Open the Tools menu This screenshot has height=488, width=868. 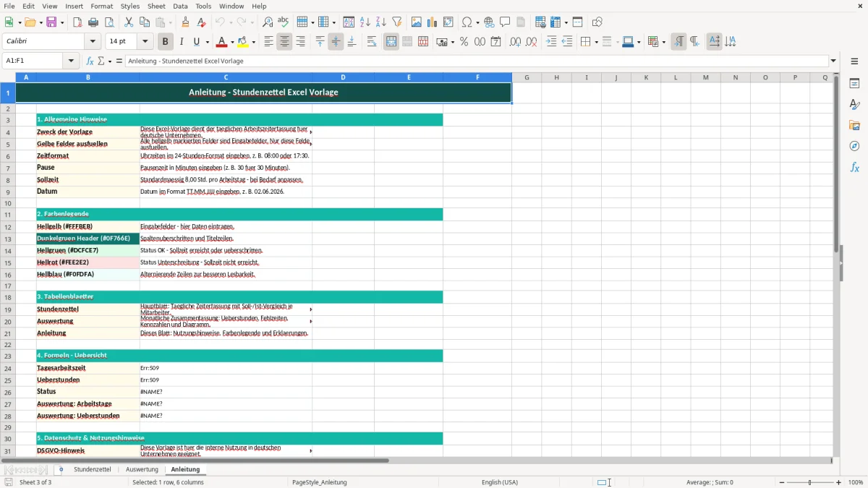(203, 6)
